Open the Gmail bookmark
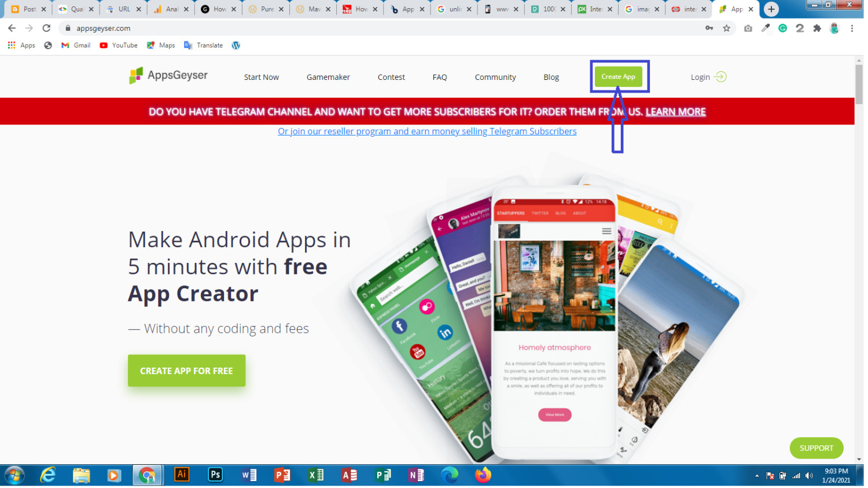Image resolution: width=868 pixels, height=488 pixels. [x=76, y=45]
